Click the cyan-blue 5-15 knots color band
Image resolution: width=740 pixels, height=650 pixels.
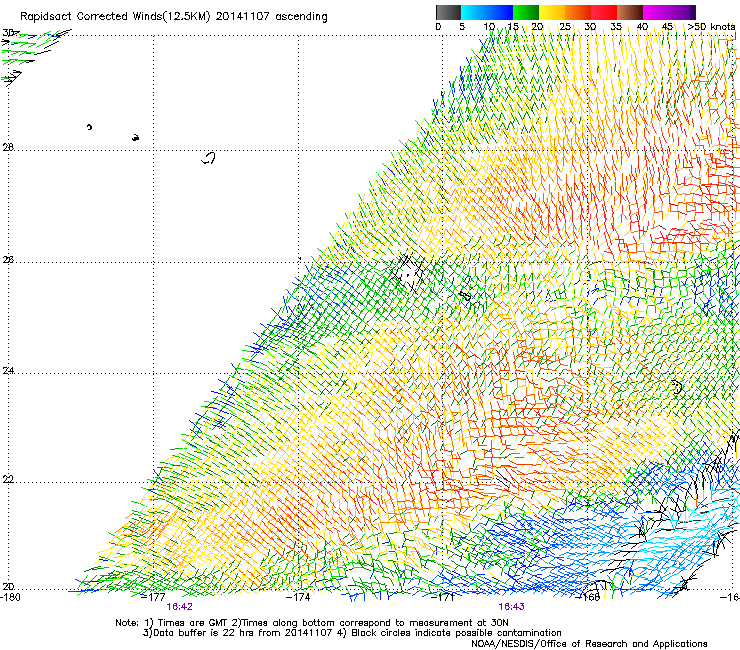487,12
